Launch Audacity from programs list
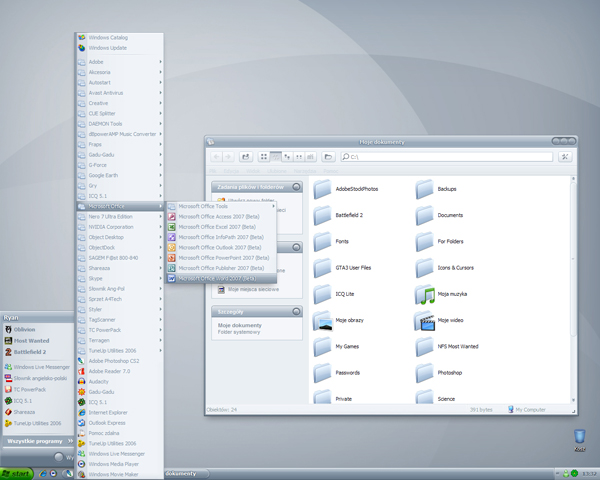 (120, 382)
